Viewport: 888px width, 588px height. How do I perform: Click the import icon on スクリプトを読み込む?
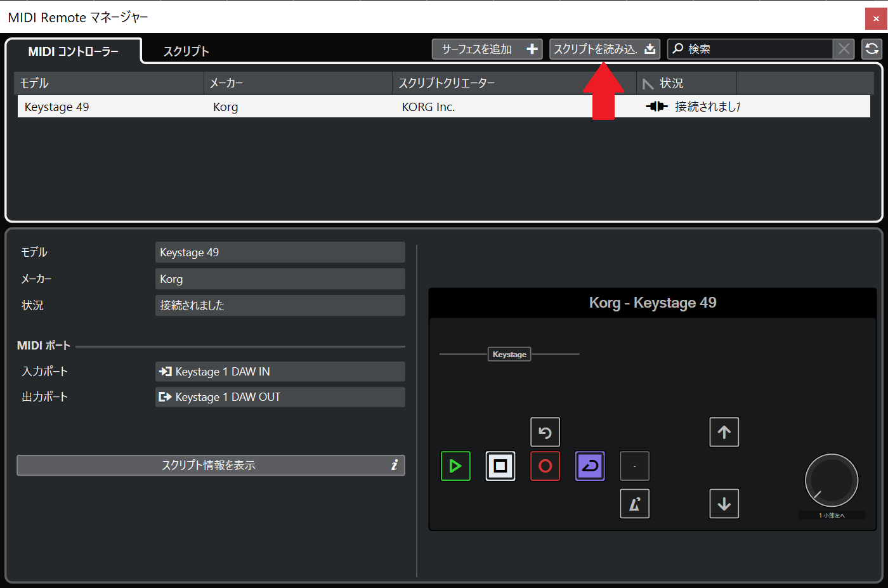(650, 49)
